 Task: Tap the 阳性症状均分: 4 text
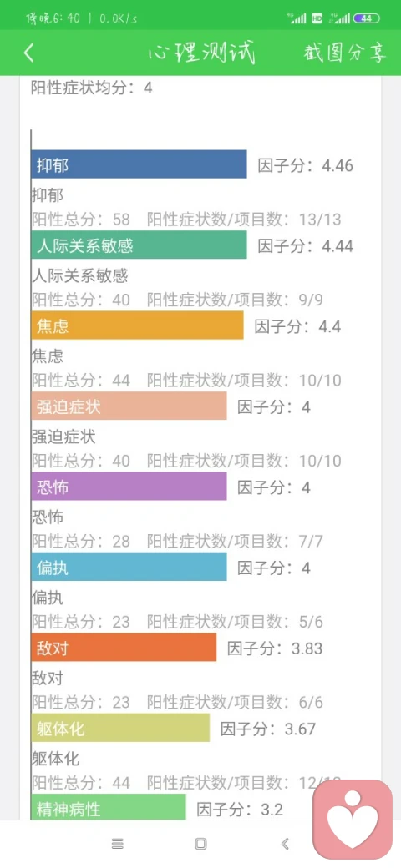click(92, 88)
